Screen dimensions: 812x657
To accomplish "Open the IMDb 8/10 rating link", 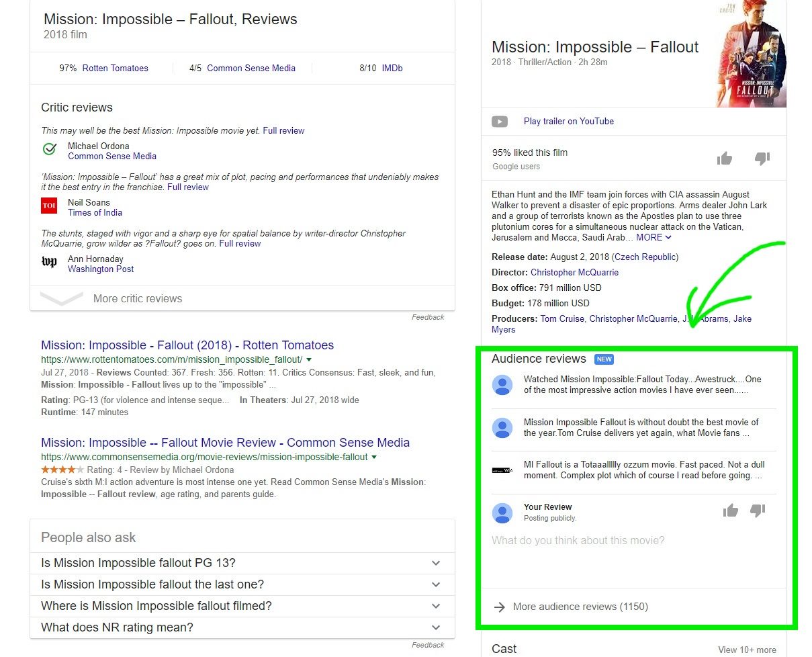I will pos(392,68).
